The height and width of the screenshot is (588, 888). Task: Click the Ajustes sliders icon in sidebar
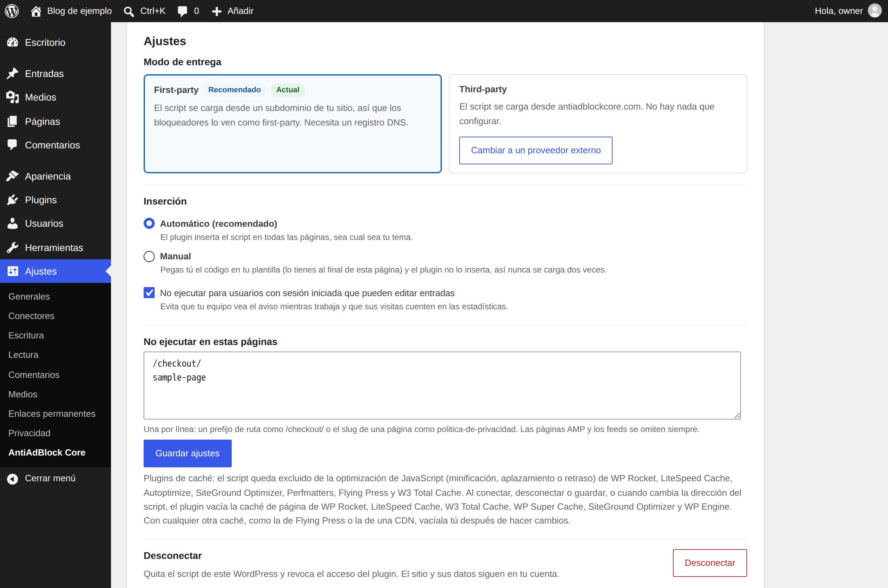point(12,271)
